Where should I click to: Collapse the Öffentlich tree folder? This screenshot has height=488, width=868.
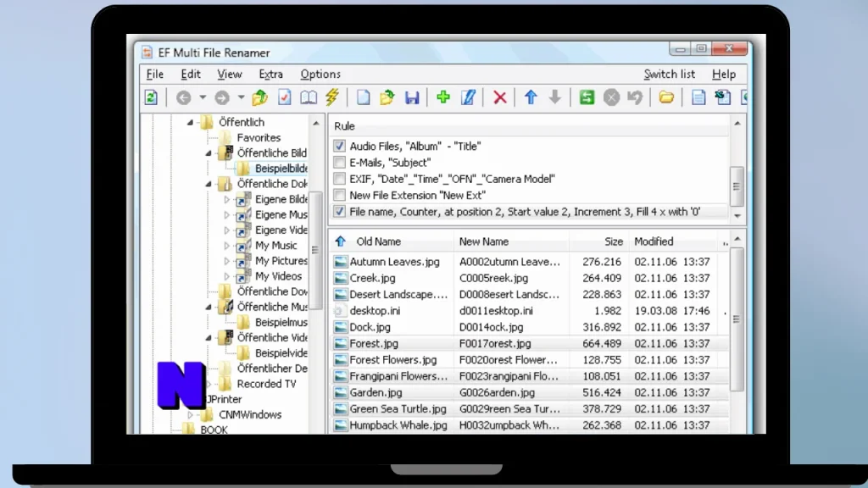[x=191, y=122]
